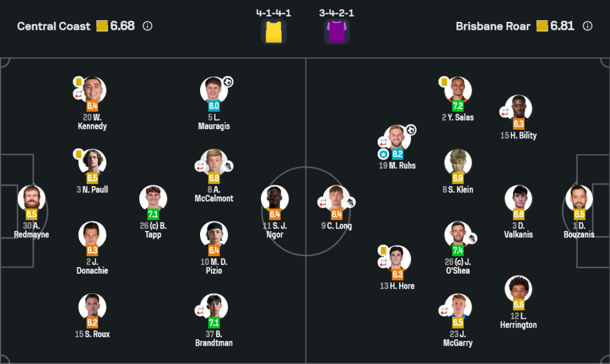Click the substitution icon on B. Brandtman

coord(200,310)
